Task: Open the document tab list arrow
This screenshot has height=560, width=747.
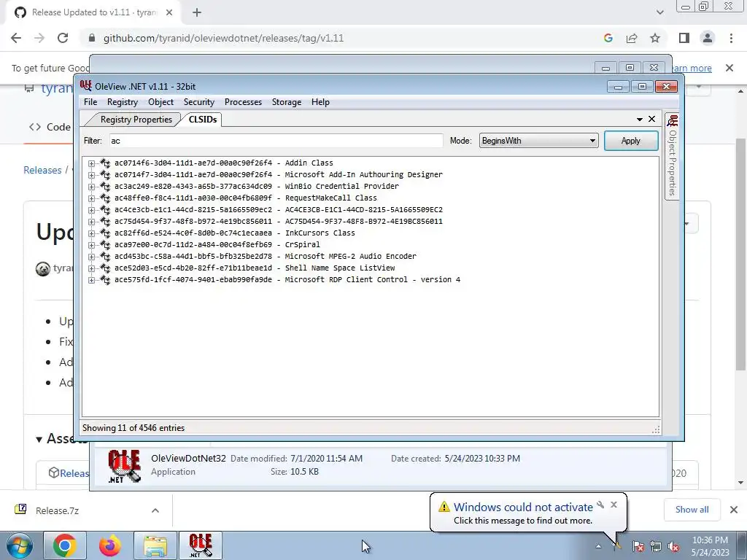Action: [x=639, y=119]
